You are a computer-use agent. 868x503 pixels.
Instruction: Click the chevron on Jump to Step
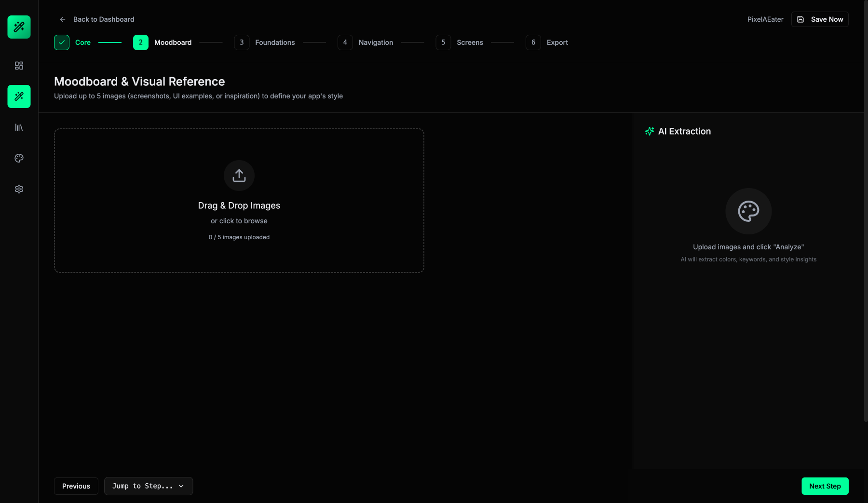pyautogui.click(x=181, y=486)
